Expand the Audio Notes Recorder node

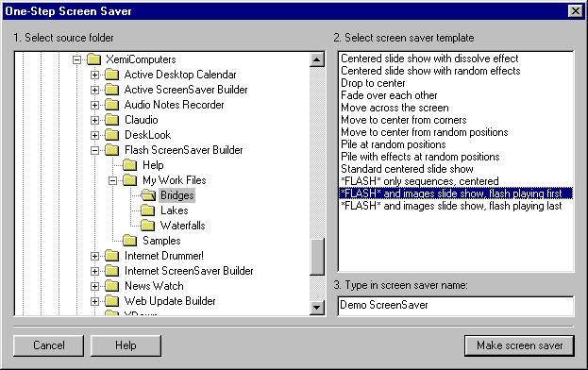pos(95,105)
